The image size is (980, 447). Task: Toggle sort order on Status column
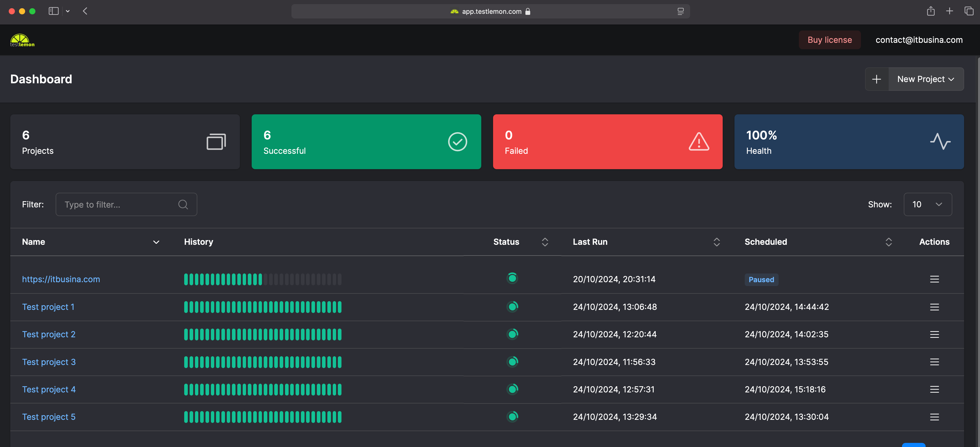[545, 242]
